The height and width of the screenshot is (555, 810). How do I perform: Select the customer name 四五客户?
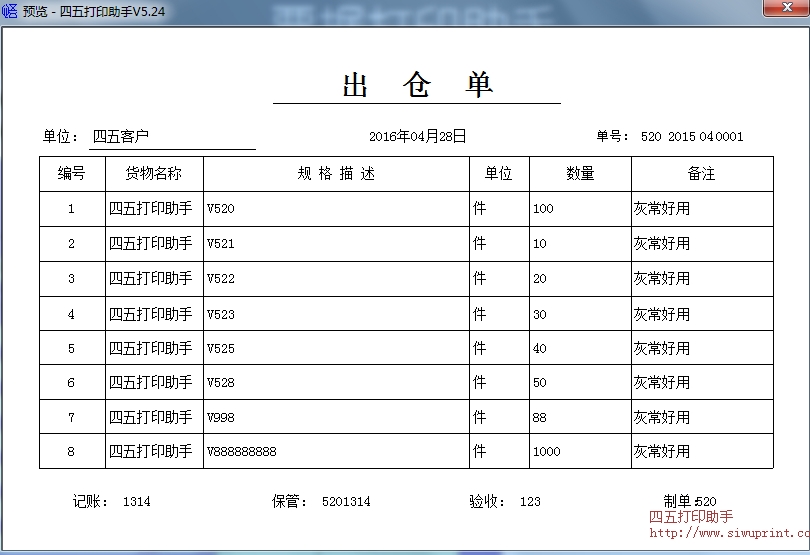121,136
